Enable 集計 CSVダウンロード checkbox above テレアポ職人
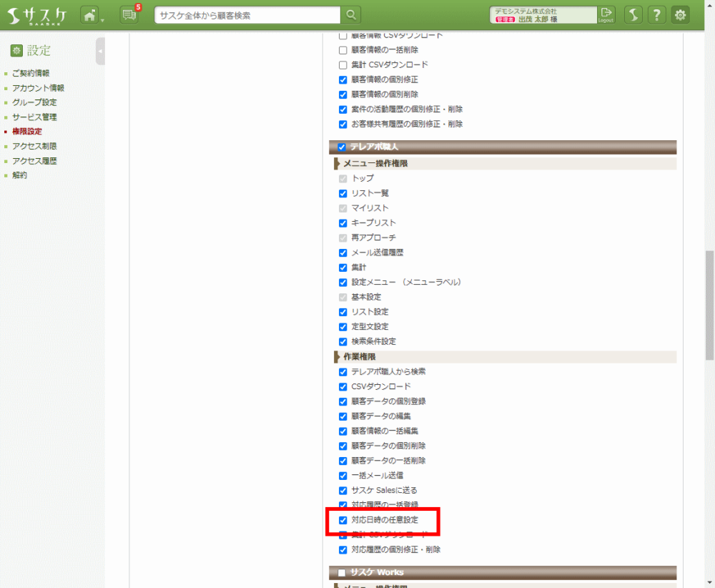Image resolution: width=715 pixels, height=588 pixels. (343, 65)
